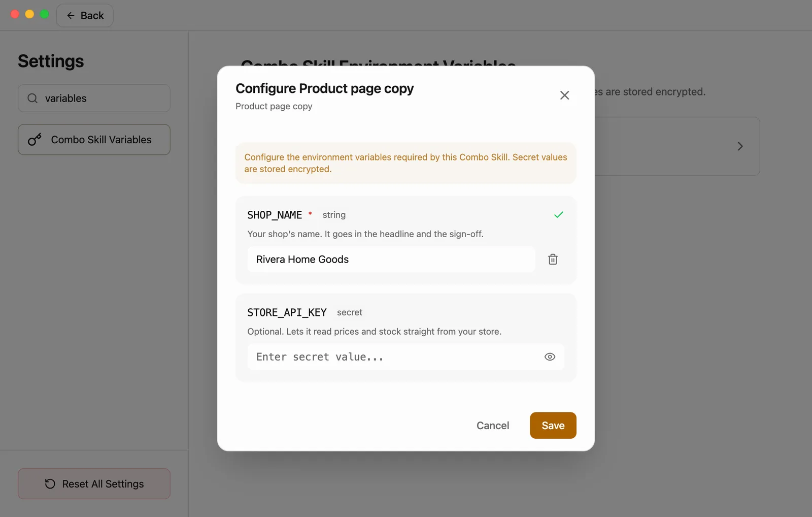
Task: Click the green checkmark next to SHOP_NAME
Action: 558,215
